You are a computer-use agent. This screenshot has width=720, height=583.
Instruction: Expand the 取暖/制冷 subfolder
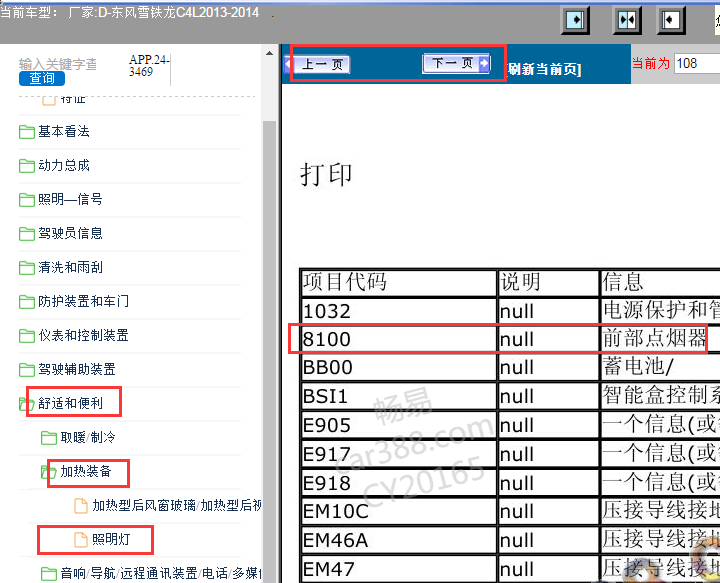point(88,437)
